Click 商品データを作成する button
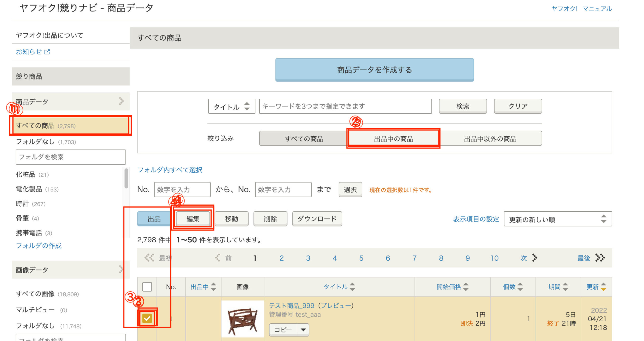Image resolution: width=644 pixels, height=341 pixels. coord(374,70)
